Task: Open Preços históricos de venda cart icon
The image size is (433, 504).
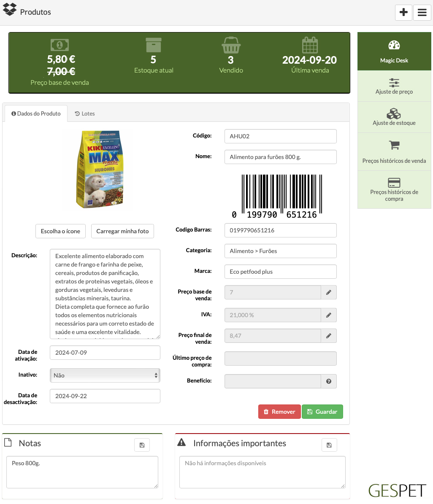Action: click(x=394, y=145)
